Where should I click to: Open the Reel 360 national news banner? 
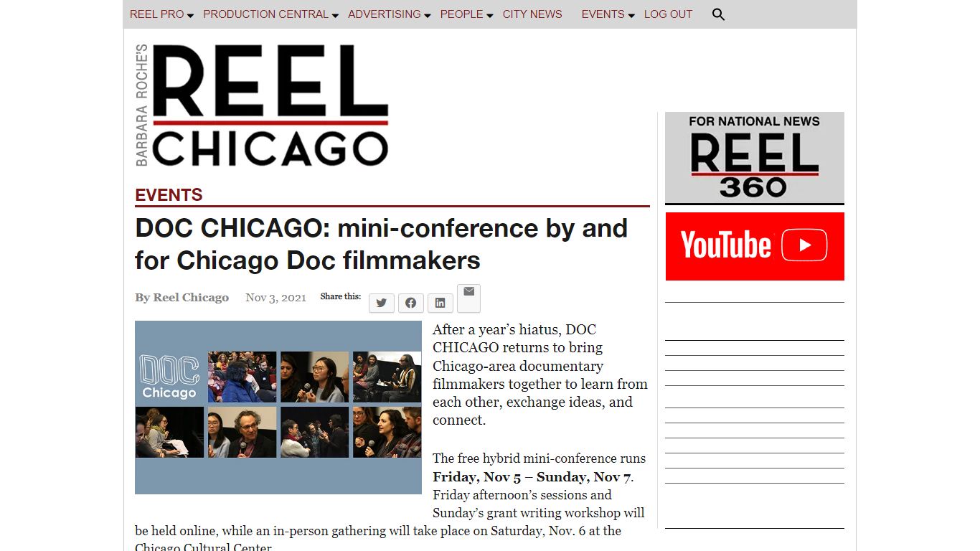click(755, 158)
